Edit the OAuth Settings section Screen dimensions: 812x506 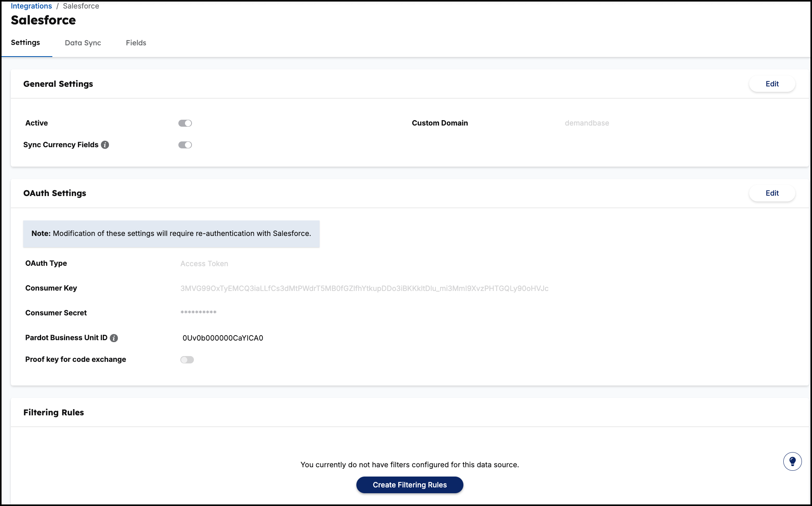[x=772, y=193]
